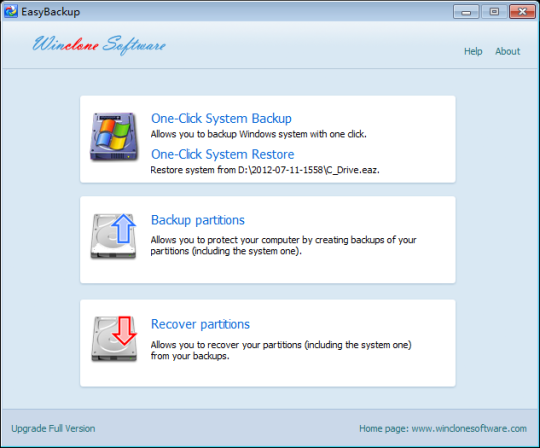The image size is (540, 448).
Task: Minimize the EasyBackup window
Action: point(466,12)
